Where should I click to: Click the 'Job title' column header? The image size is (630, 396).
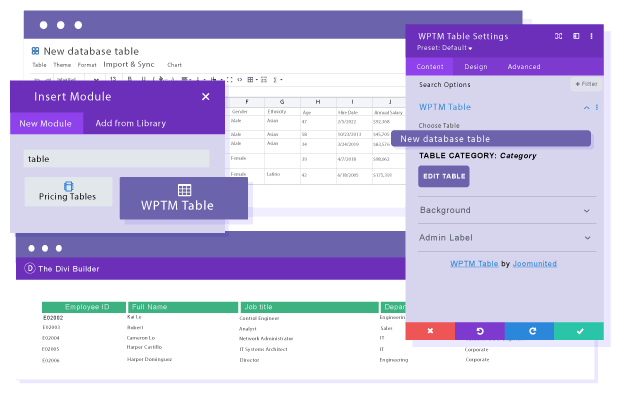(x=310, y=307)
